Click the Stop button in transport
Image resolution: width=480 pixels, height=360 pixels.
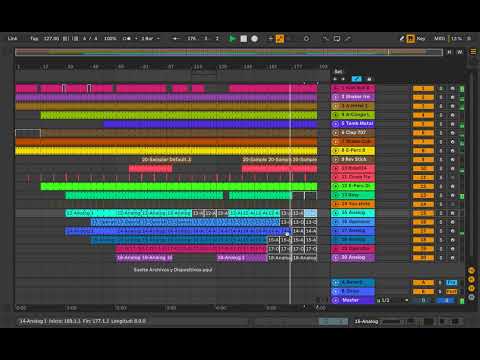244,39
